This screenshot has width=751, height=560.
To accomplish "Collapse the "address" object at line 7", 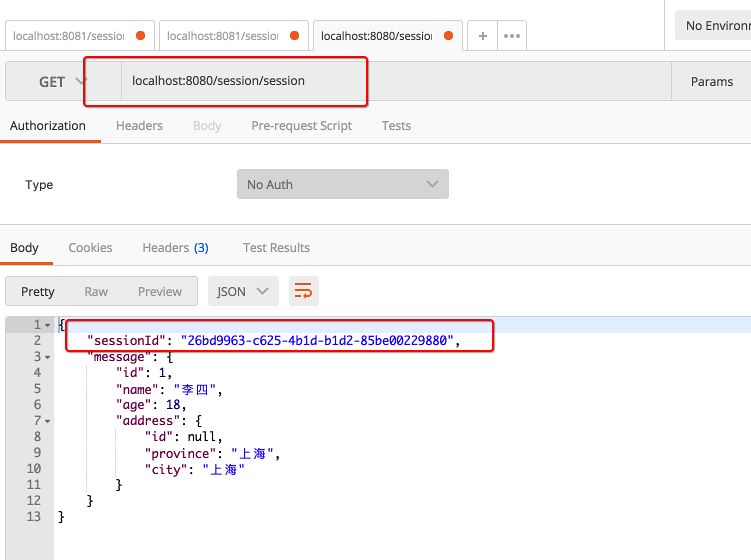I will click(48, 421).
